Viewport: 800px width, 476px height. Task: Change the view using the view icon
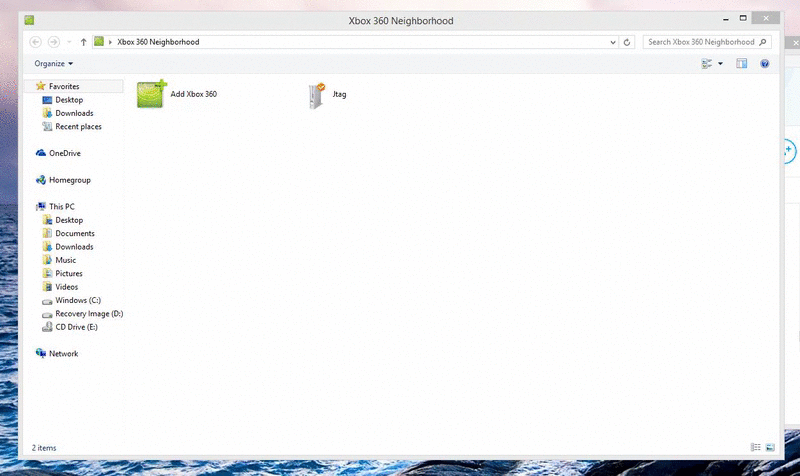tap(707, 63)
